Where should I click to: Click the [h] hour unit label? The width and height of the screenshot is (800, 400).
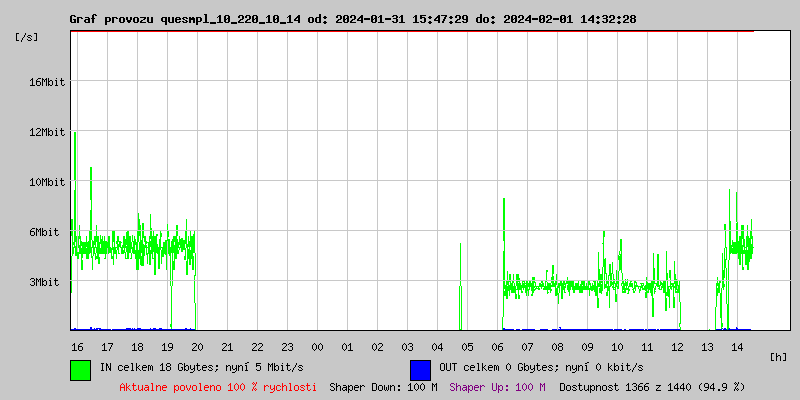point(779,356)
